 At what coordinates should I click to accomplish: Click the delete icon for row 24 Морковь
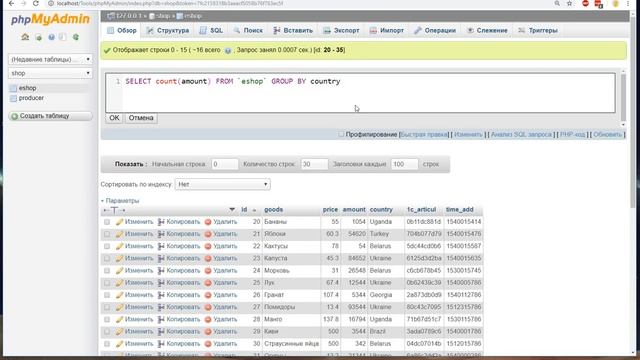pyautogui.click(x=208, y=271)
